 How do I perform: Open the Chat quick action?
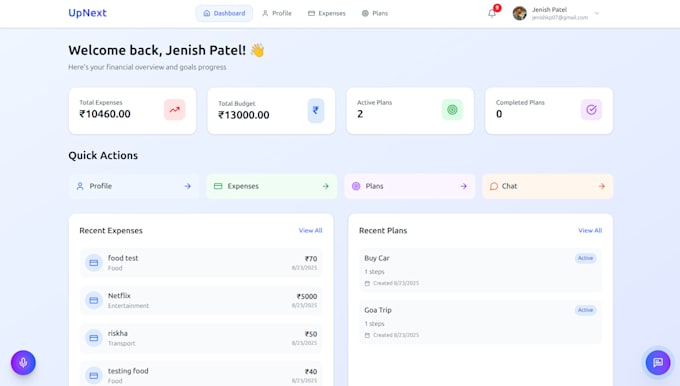coord(548,186)
